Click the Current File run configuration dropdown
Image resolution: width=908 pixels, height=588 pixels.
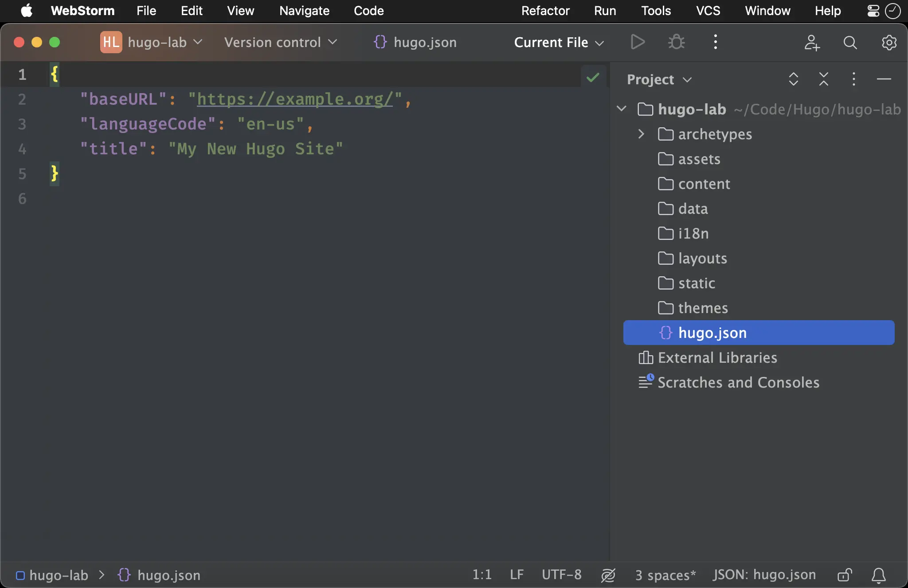tap(559, 42)
